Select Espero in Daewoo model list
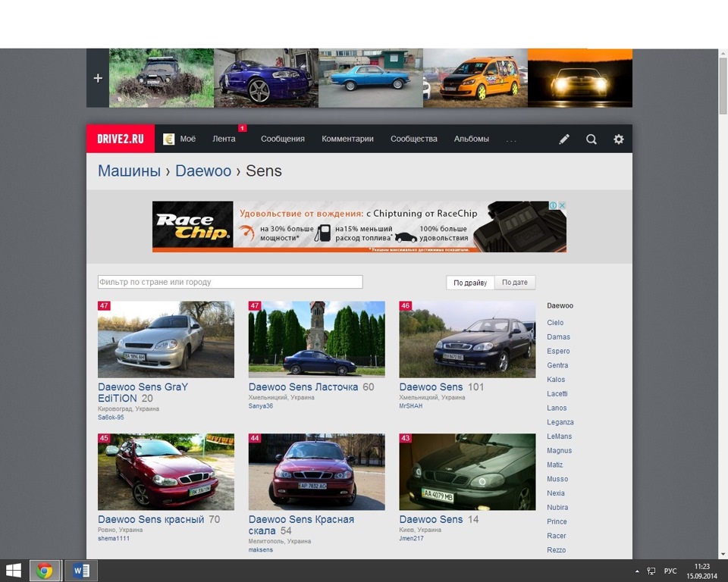Image resolution: width=728 pixels, height=582 pixels. [558, 351]
